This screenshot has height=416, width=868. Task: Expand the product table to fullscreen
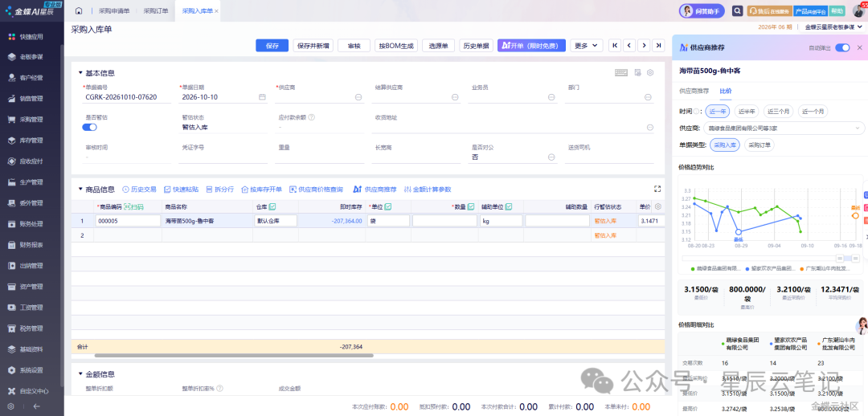pyautogui.click(x=657, y=189)
